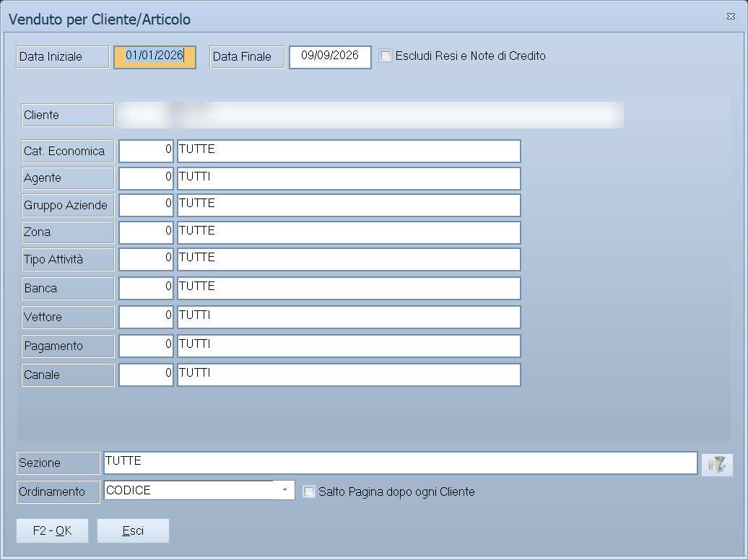Select the Gruppo Aziende description field
748x560 pixels.
tap(349, 205)
